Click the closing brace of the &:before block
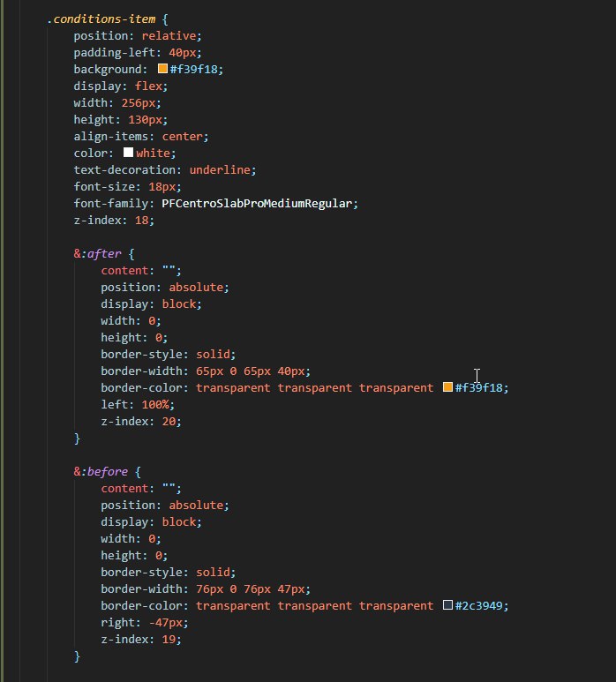Screen dimensions: 616x682 pyautogui.click(x=77, y=656)
